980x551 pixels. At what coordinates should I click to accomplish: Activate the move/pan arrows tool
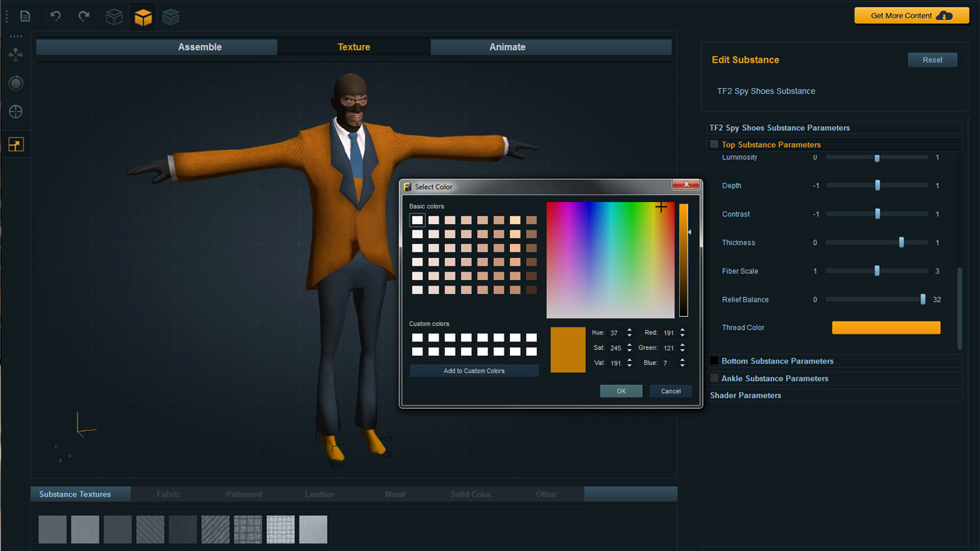tap(15, 55)
